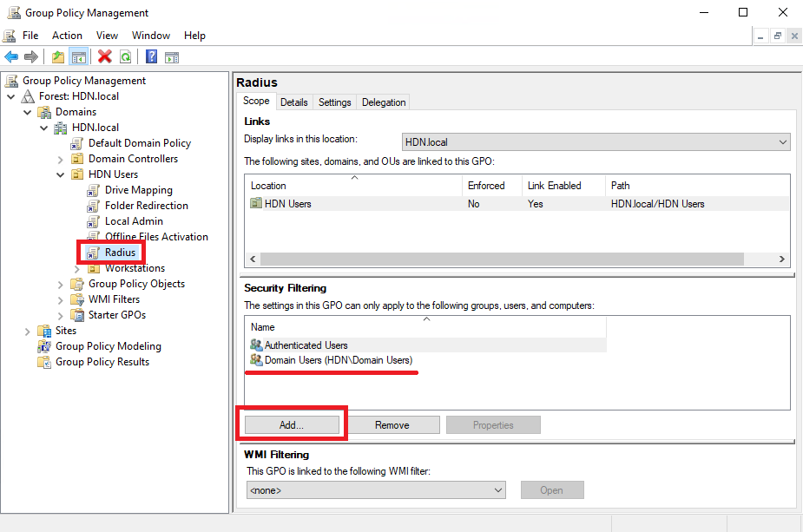The width and height of the screenshot is (803, 532).
Task: Select Group Policy Management root node
Action: pos(84,81)
